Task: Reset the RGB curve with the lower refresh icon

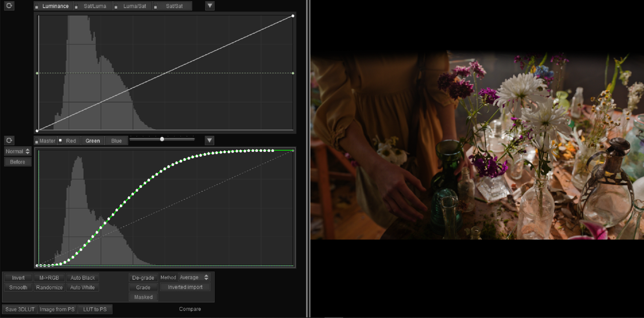Action: (9, 140)
